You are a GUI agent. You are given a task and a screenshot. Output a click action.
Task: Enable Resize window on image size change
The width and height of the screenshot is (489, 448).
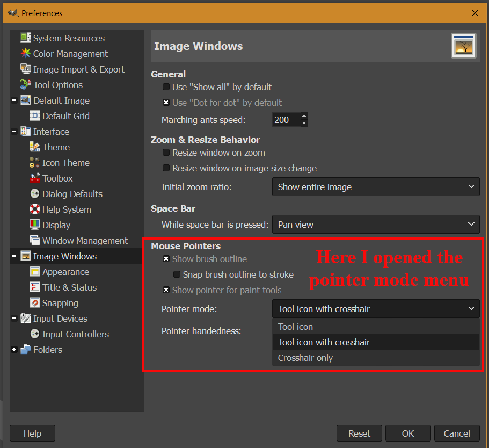pos(166,168)
